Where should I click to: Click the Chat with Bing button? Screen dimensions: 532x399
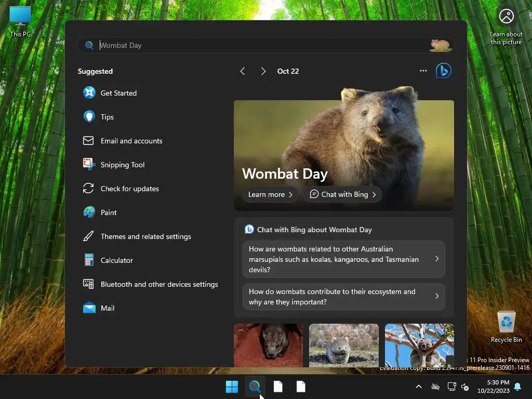pyautogui.click(x=343, y=194)
